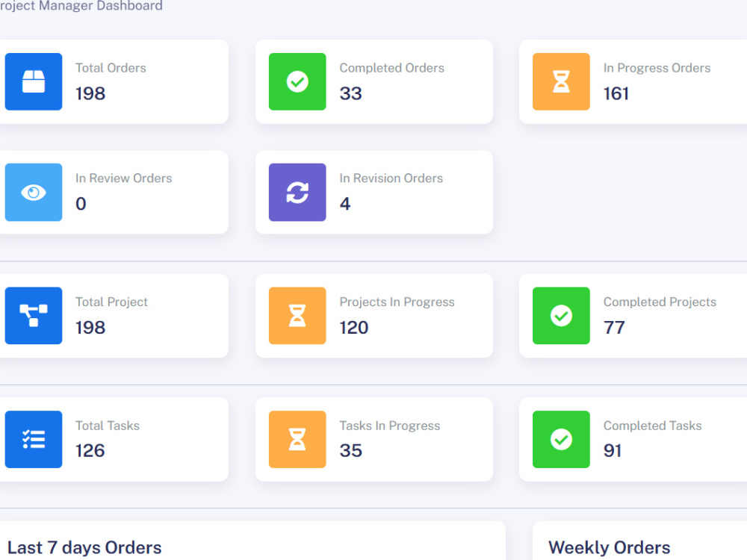Click the 'Projects In Progress' label
The width and height of the screenshot is (747, 560).
397,302
